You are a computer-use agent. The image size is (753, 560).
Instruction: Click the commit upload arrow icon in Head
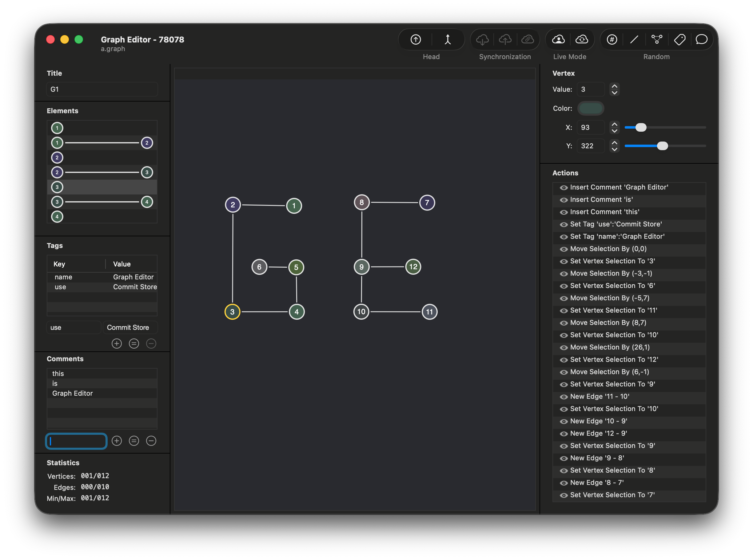pyautogui.click(x=416, y=40)
